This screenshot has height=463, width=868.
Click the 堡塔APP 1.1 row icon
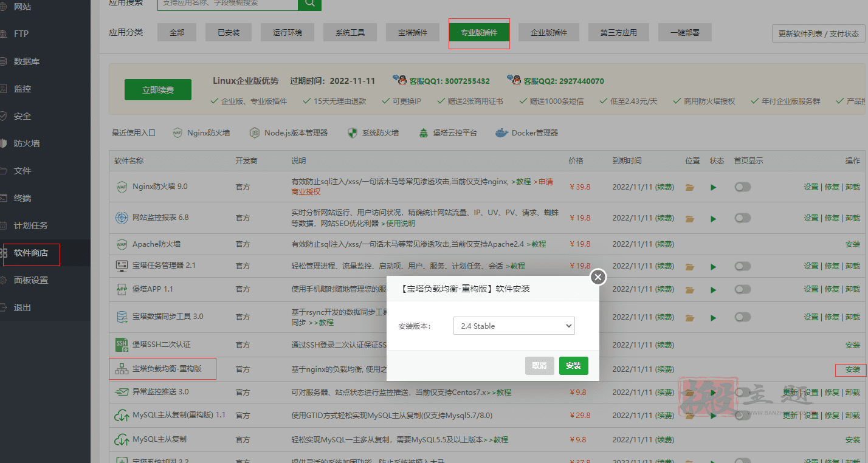121,289
